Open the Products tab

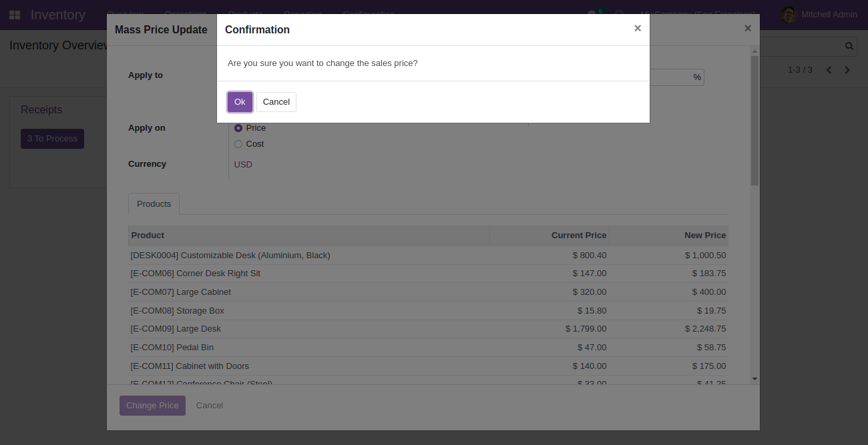(x=154, y=204)
